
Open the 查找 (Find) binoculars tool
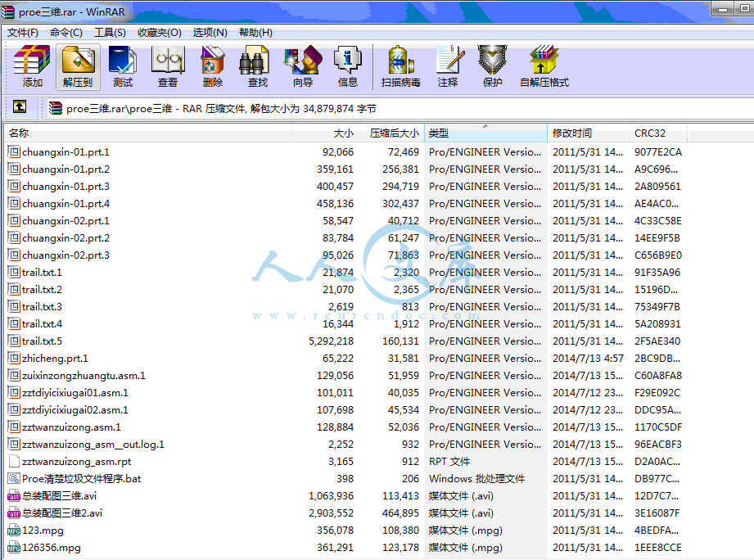[258, 67]
